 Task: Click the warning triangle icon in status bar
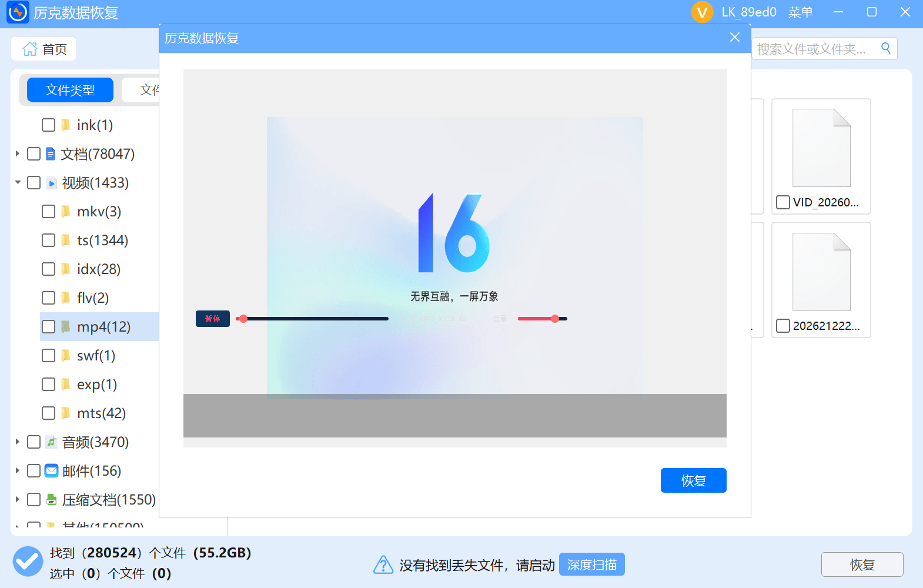click(x=383, y=565)
